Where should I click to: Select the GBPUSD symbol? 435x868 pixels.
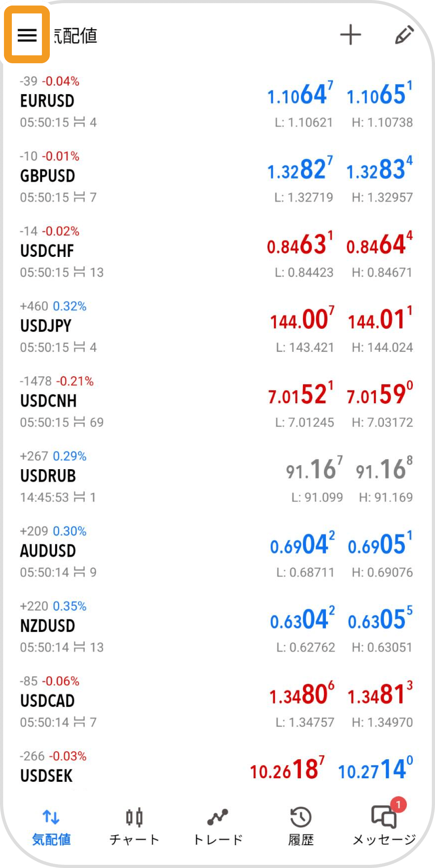(47, 176)
